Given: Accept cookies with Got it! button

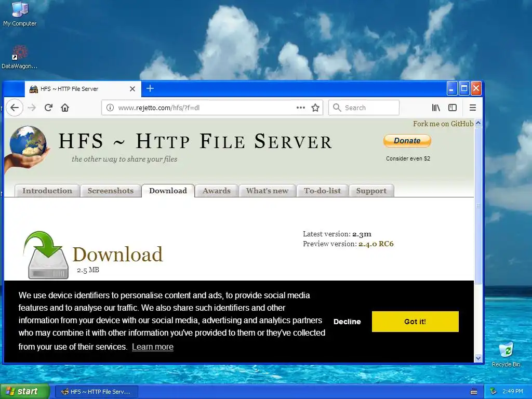Looking at the screenshot, I should click(415, 322).
